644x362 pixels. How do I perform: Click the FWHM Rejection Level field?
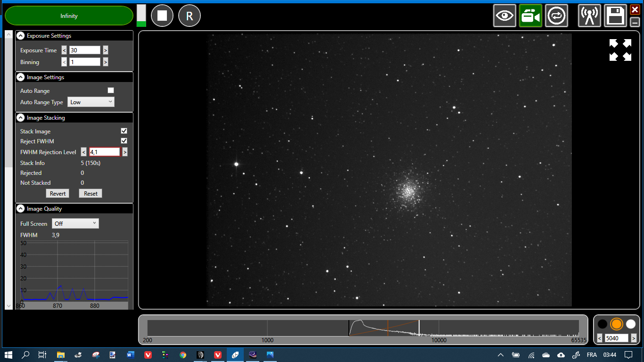pos(104,152)
